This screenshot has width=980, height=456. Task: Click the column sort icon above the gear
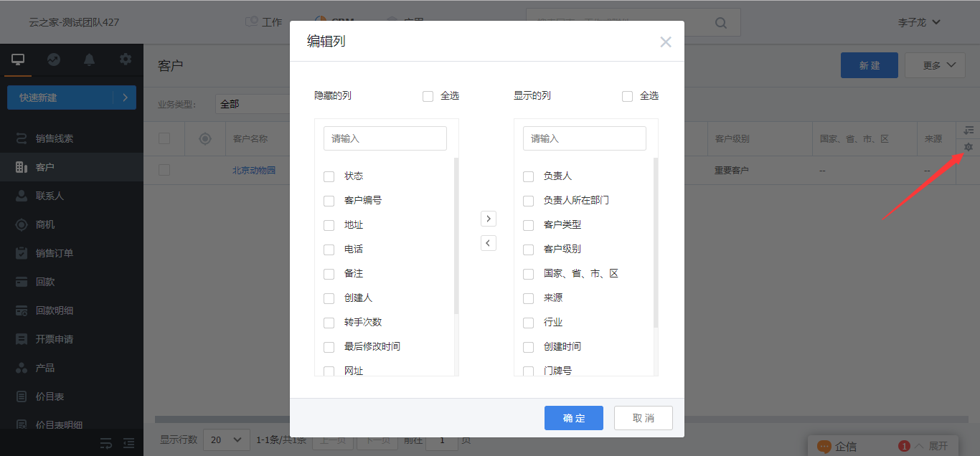[968, 130]
